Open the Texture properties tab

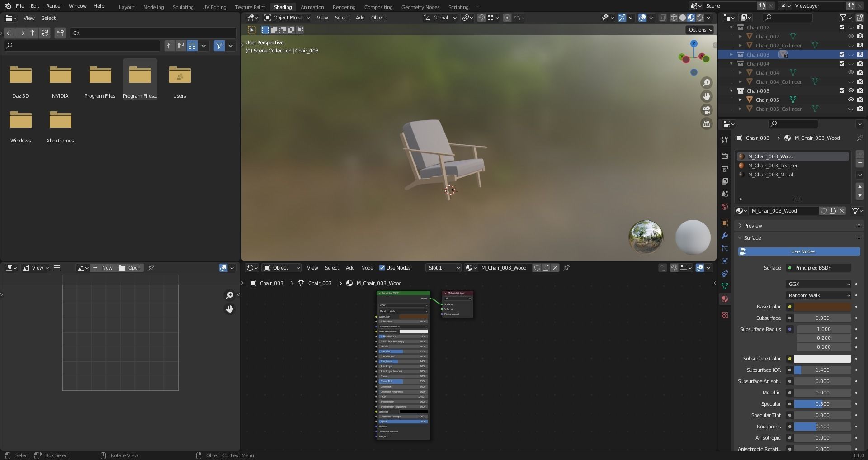725,315
